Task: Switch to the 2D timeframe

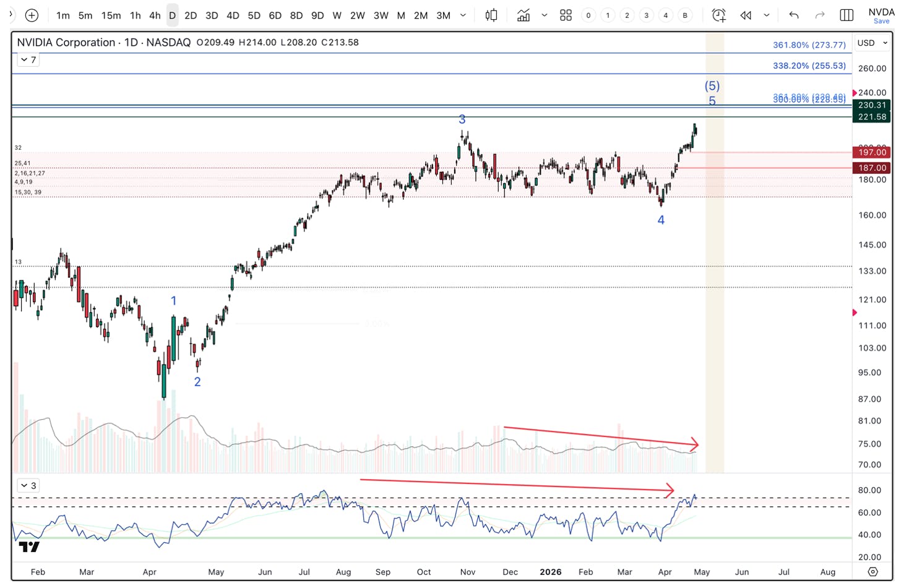Action: pos(191,15)
